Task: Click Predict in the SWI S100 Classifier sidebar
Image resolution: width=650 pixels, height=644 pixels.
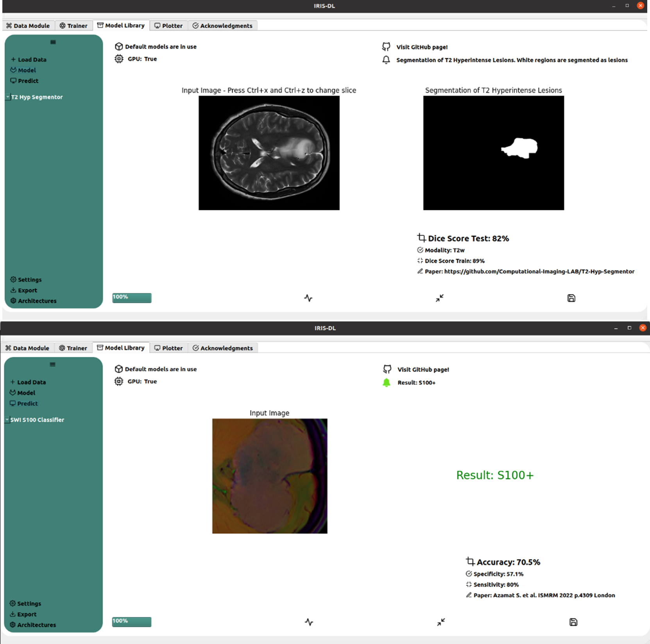Action: pos(27,404)
